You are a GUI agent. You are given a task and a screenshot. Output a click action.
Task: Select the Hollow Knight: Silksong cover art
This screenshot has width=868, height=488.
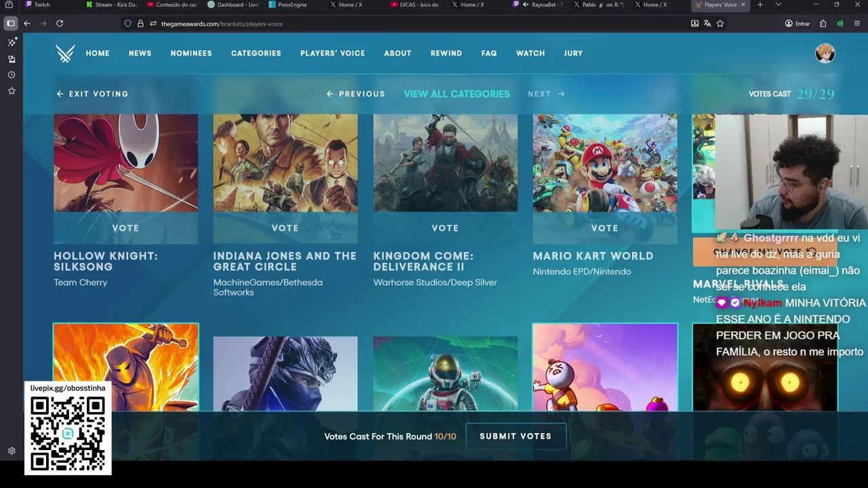tap(125, 163)
